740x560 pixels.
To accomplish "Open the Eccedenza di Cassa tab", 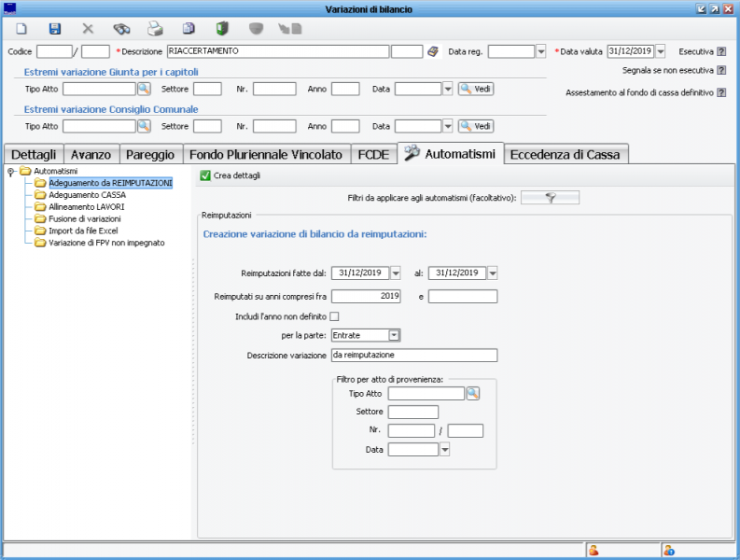I will pyautogui.click(x=566, y=154).
